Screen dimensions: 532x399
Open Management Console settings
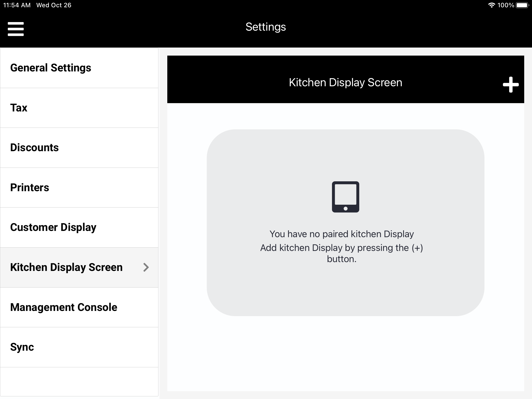(x=64, y=307)
